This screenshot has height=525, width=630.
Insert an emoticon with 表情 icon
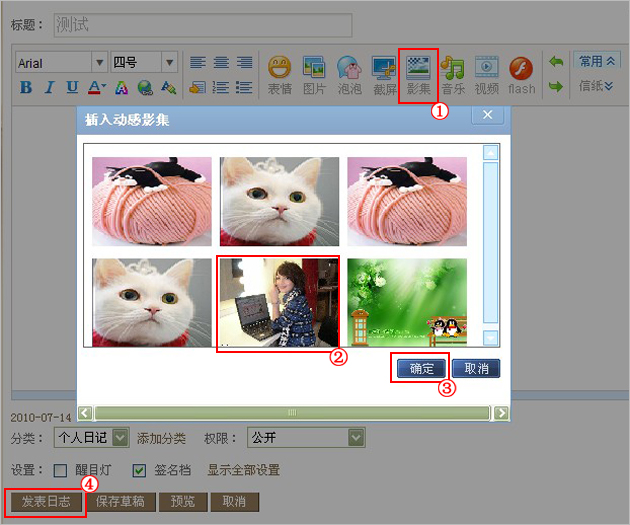pos(280,76)
